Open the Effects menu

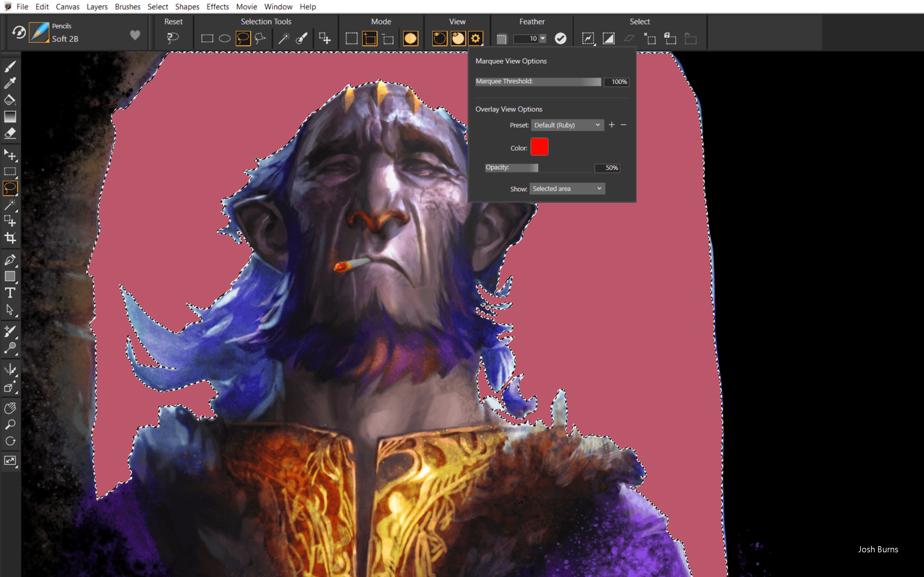[x=218, y=6]
